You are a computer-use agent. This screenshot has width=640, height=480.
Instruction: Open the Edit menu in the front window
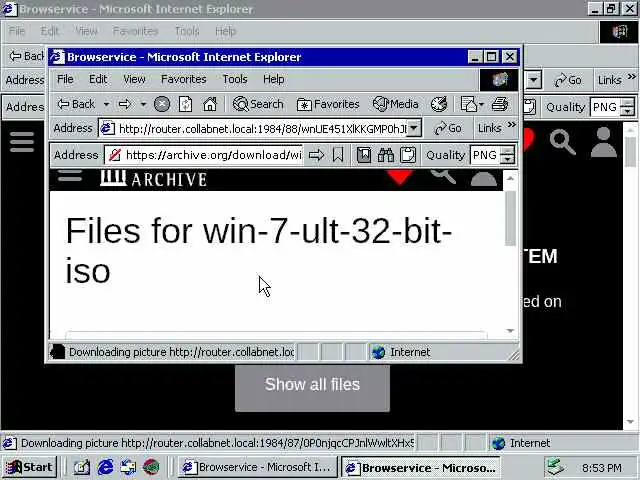coord(98,79)
